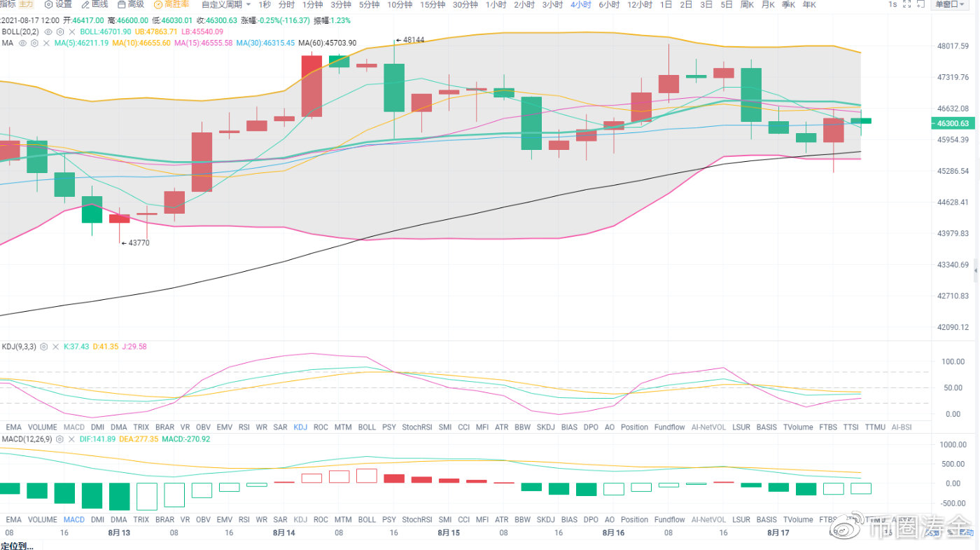Remove the BOLL indicator
This screenshot has height=550, width=980.
coord(72,32)
